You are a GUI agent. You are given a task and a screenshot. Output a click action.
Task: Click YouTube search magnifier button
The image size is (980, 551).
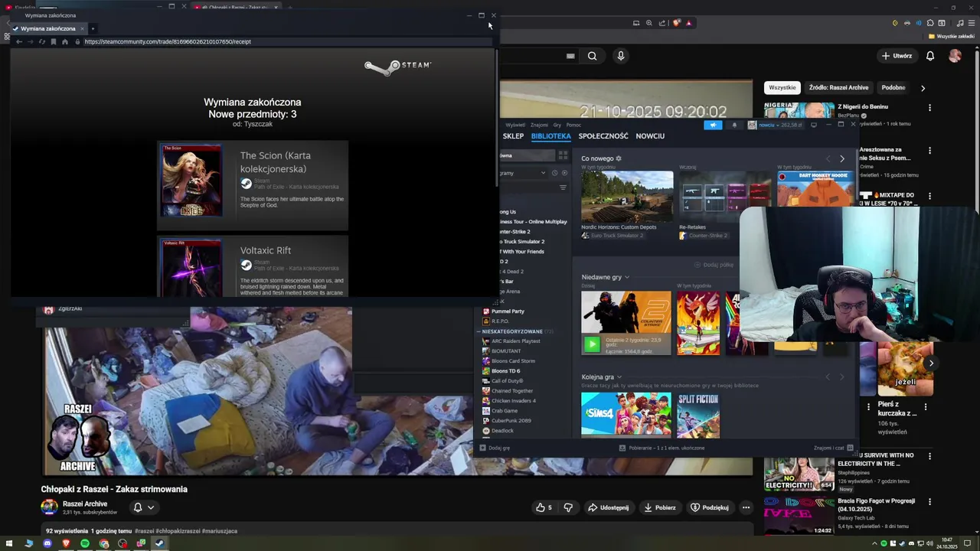[592, 56]
